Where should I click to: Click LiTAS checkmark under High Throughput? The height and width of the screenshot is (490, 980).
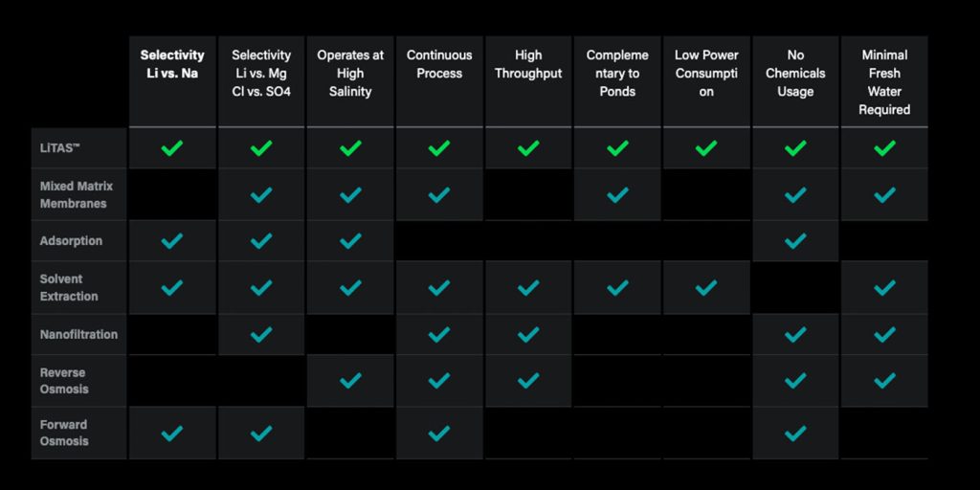click(x=528, y=148)
